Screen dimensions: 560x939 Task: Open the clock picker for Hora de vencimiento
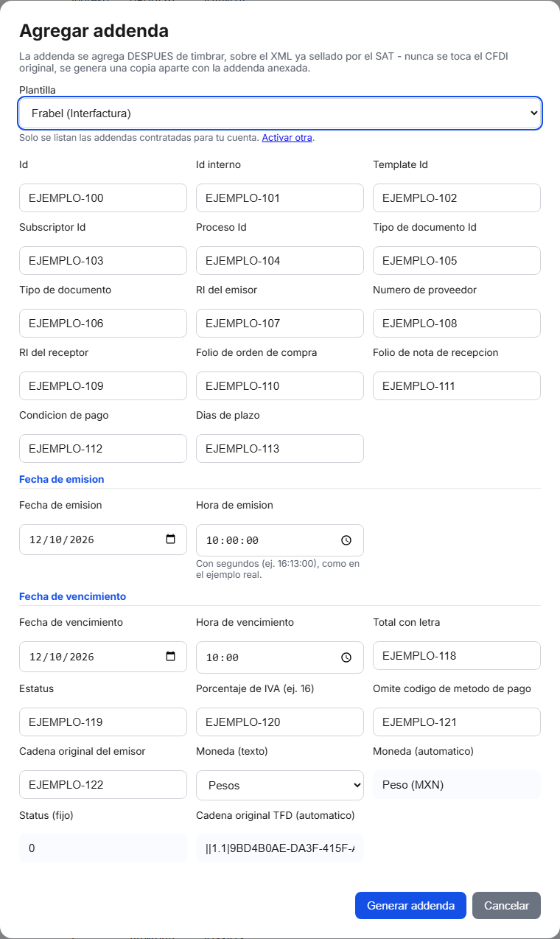point(346,657)
